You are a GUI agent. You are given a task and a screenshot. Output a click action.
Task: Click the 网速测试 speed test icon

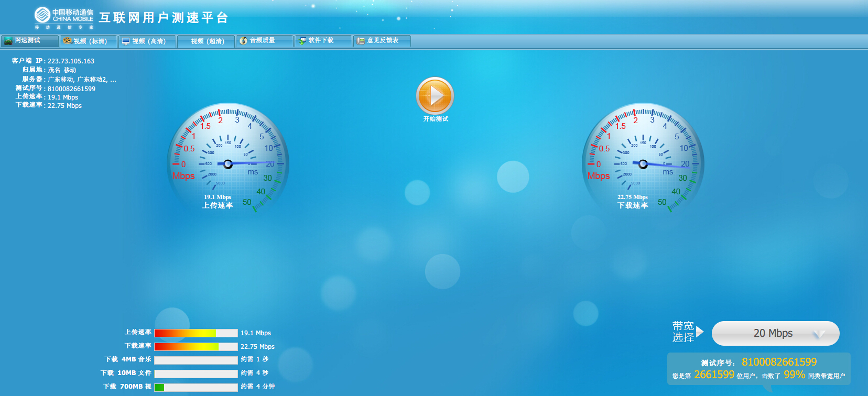(x=8, y=41)
